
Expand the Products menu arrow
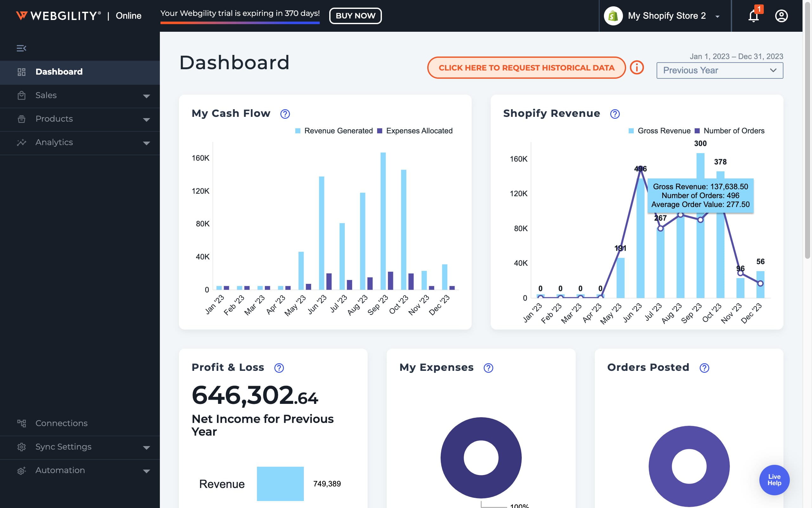coord(146,120)
